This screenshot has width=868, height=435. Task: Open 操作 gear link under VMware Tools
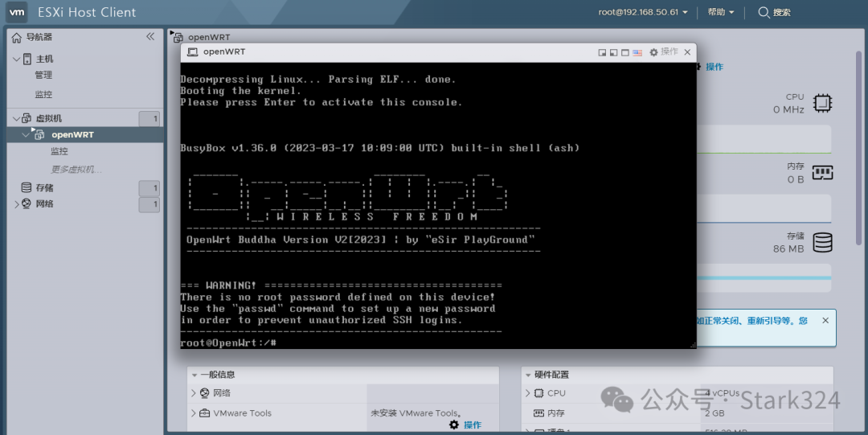(465, 425)
